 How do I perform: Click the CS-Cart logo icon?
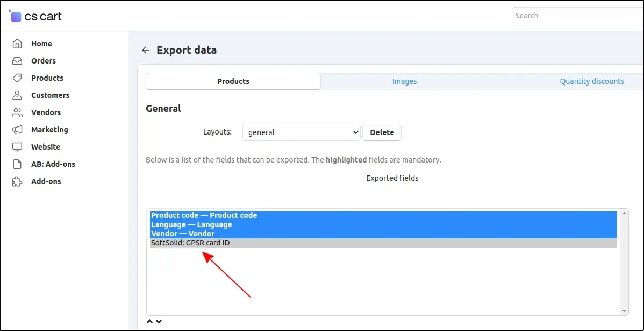click(x=15, y=16)
